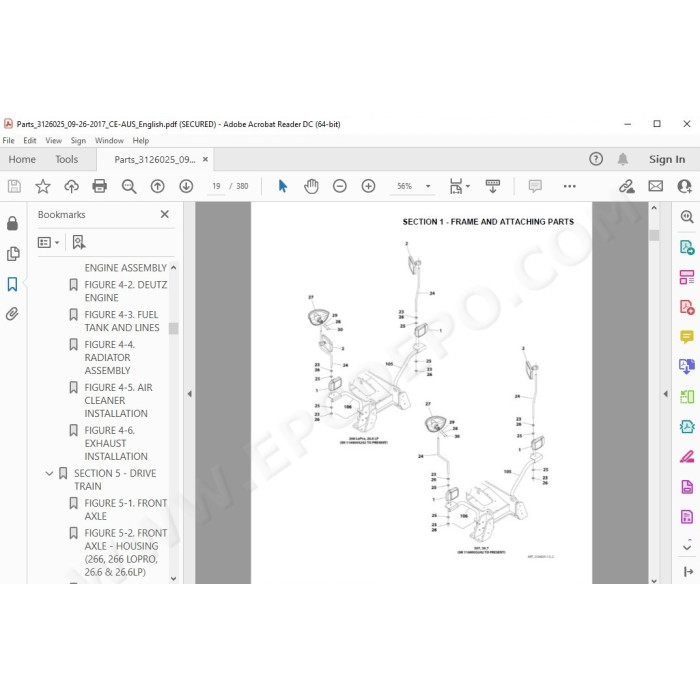The width and height of the screenshot is (700, 700).
Task: Close the Parts_3126025 document tab
Action: [205, 159]
